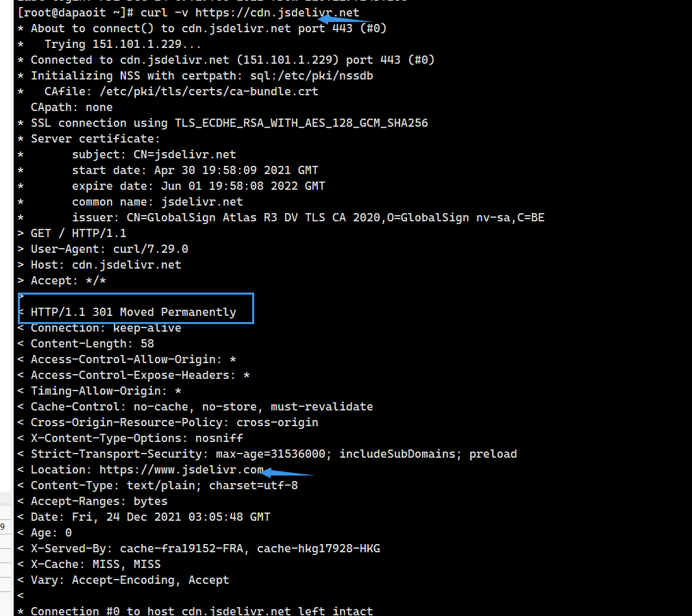Click the 'Initializing NSS with certpath' line
Image resolution: width=692 pixels, height=616 pixels.
point(195,76)
